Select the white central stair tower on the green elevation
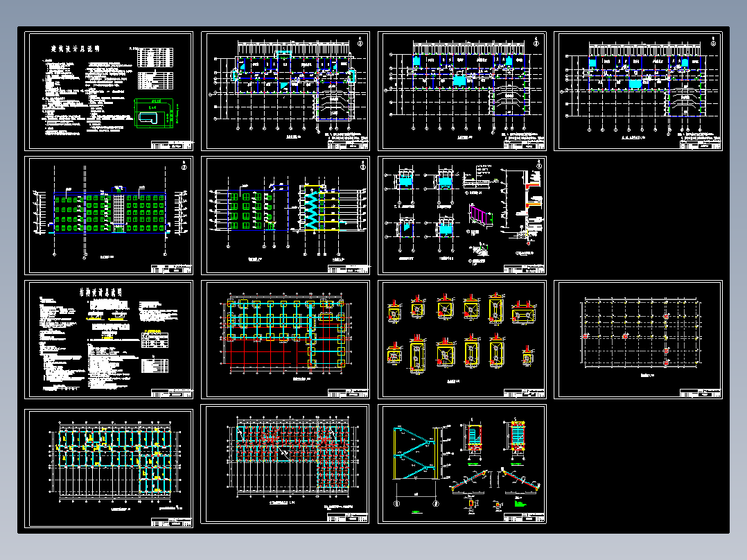 pyautogui.click(x=118, y=210)
